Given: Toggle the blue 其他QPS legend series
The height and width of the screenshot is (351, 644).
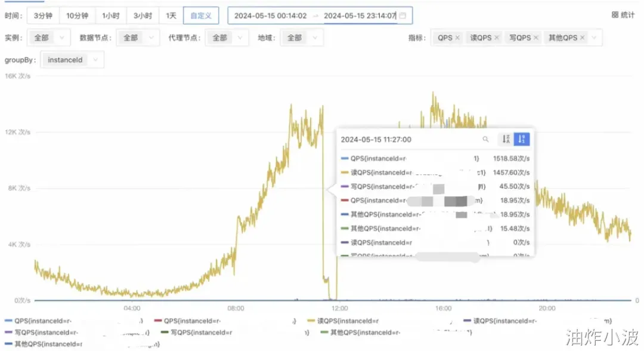Looking at the screenshot, I should click(x=82, y=344).
